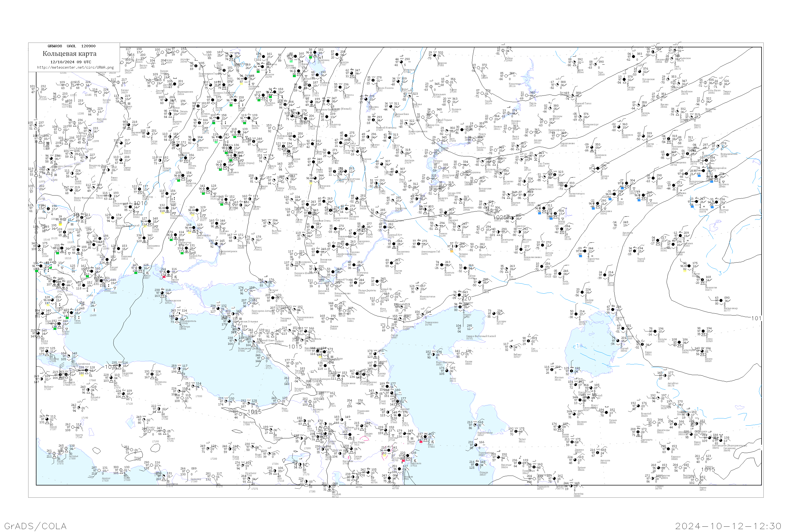Click the orange marker square near Чапаево
Viewport: 798px width, 532px height.
click(x=452, y=251)
